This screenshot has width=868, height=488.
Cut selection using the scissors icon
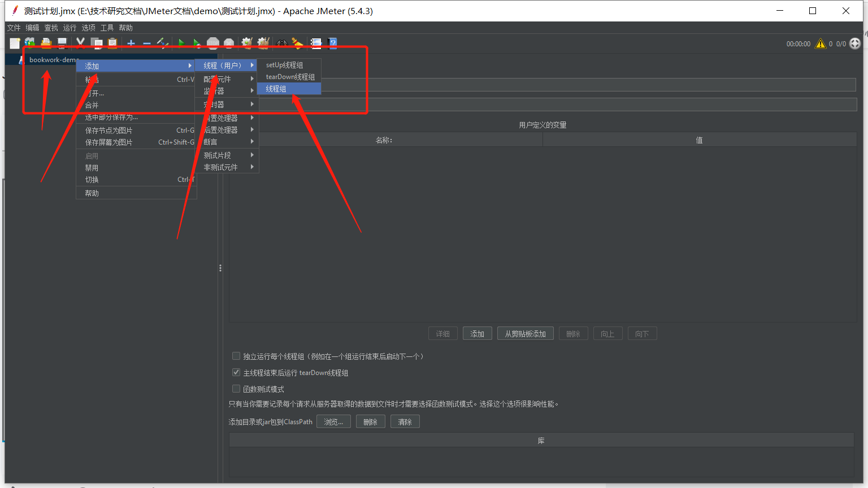coord(80,43)
